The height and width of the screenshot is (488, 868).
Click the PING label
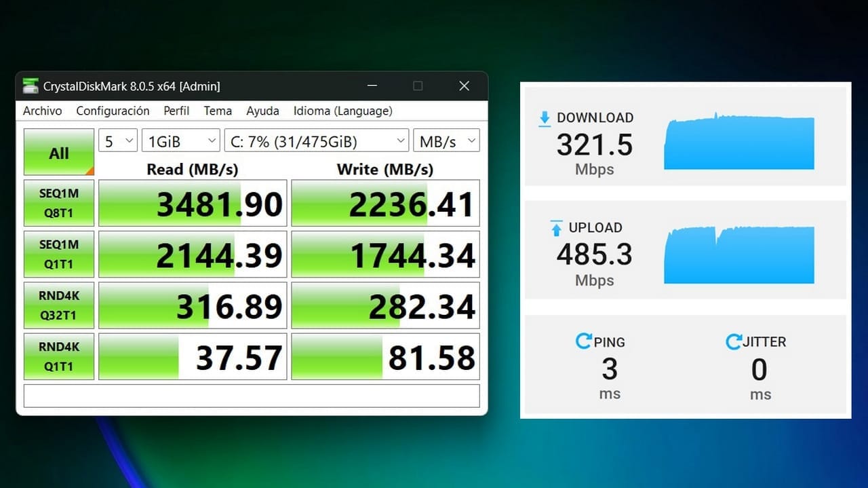click(609, 341)
